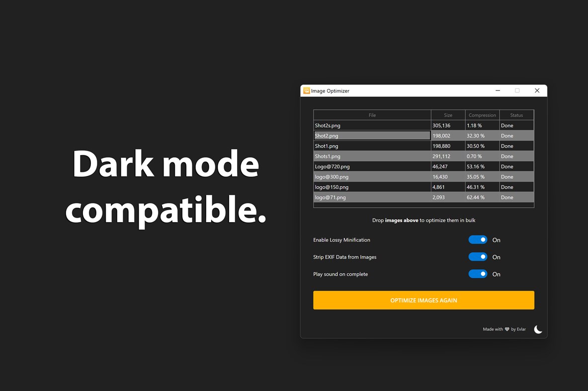Select the Shot1.png row
The width and height of the screenshot is (588, 391).
[372, 146]
